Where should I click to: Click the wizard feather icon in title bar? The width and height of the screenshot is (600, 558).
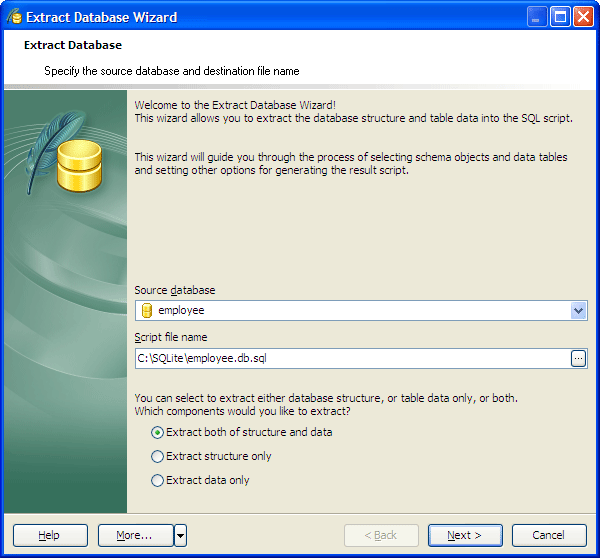point(15,17)
